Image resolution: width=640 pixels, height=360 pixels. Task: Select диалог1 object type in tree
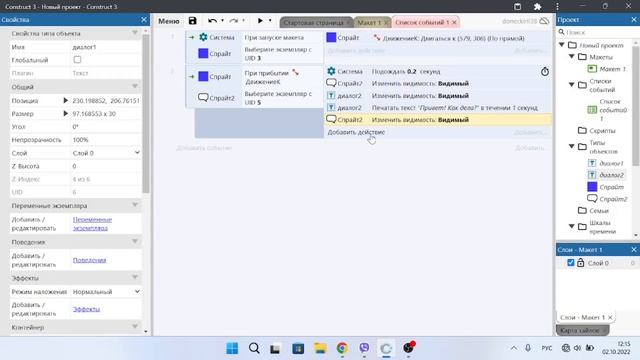pos(606,163)
